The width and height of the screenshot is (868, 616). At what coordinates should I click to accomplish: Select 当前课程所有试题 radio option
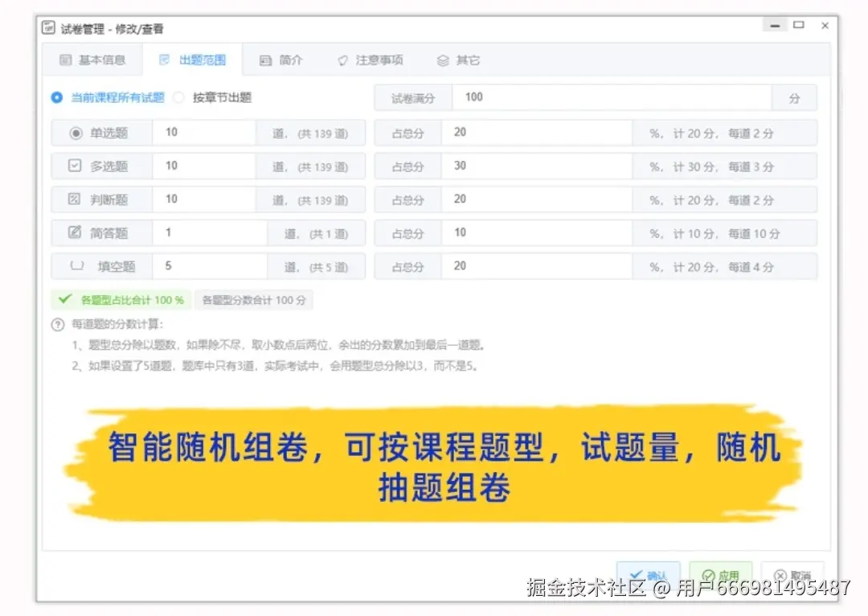tap(108, 97)
